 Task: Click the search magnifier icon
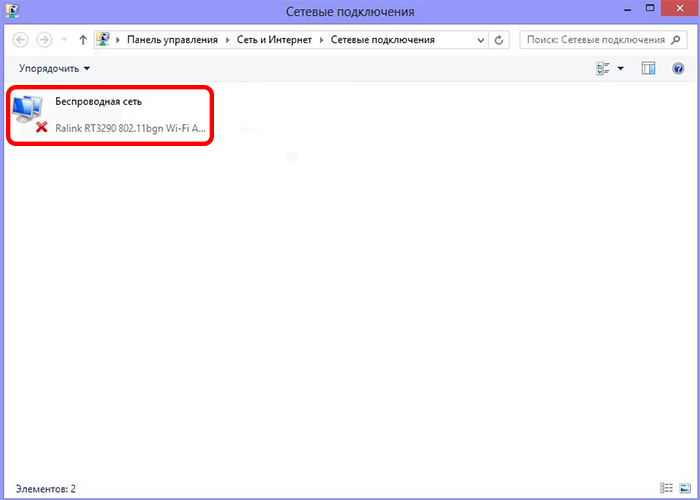(676, 40)
